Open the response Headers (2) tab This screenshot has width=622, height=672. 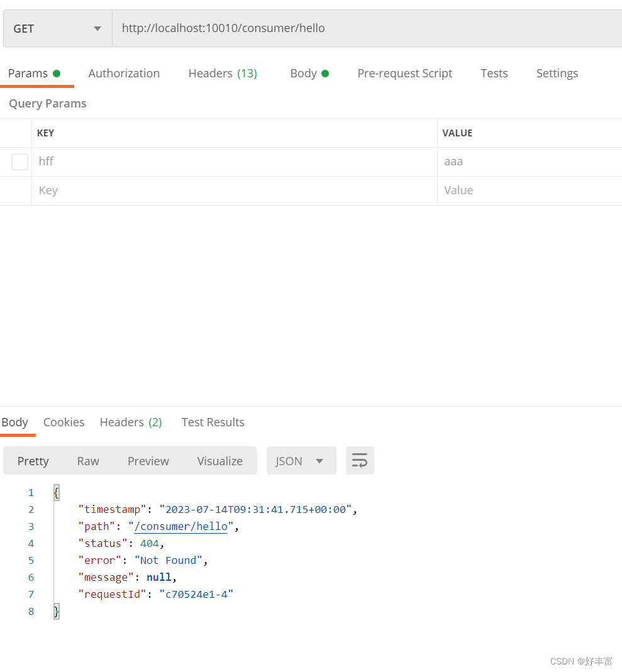(131, 422)
